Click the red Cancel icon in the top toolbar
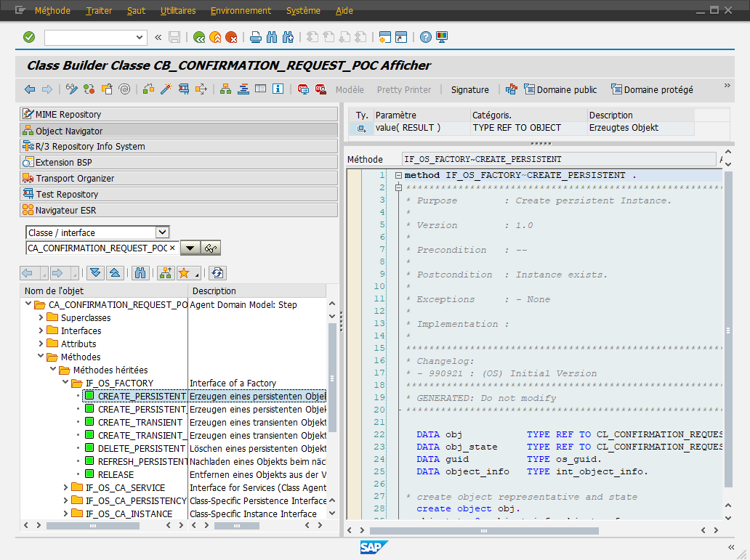 click(232, 37)
